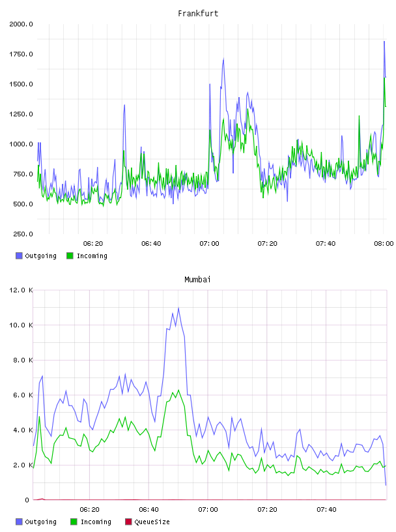Click 1500.0 y-axis label in Frankfurt chart
Image resolution: width=396 pixels, height=532 pixels.
21,84
